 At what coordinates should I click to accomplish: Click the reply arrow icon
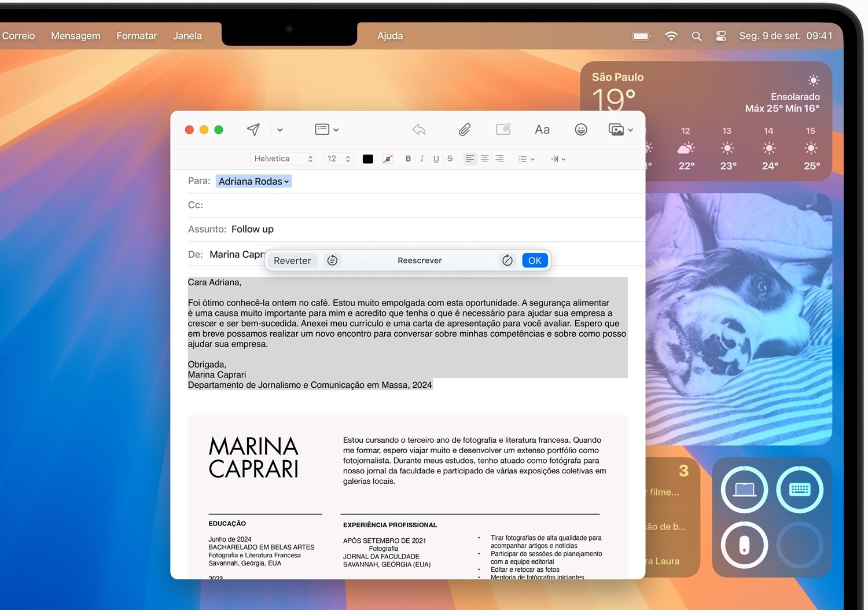419,130
